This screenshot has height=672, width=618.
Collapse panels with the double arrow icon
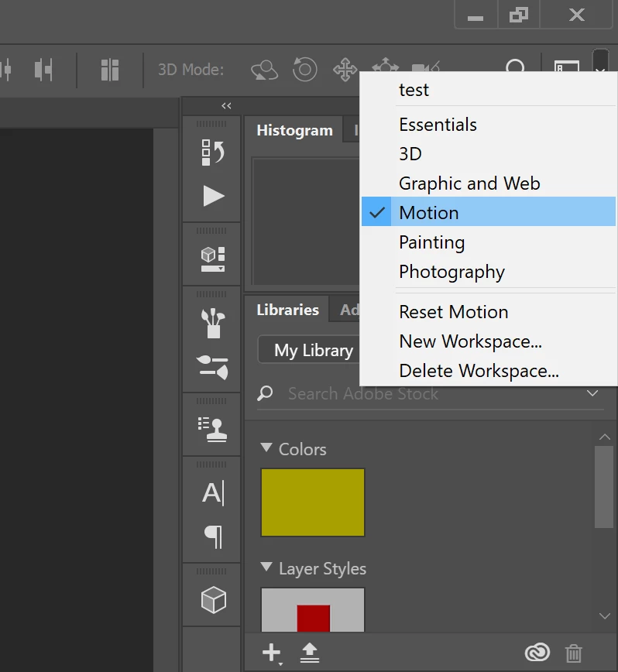click(x=226, y=106)
